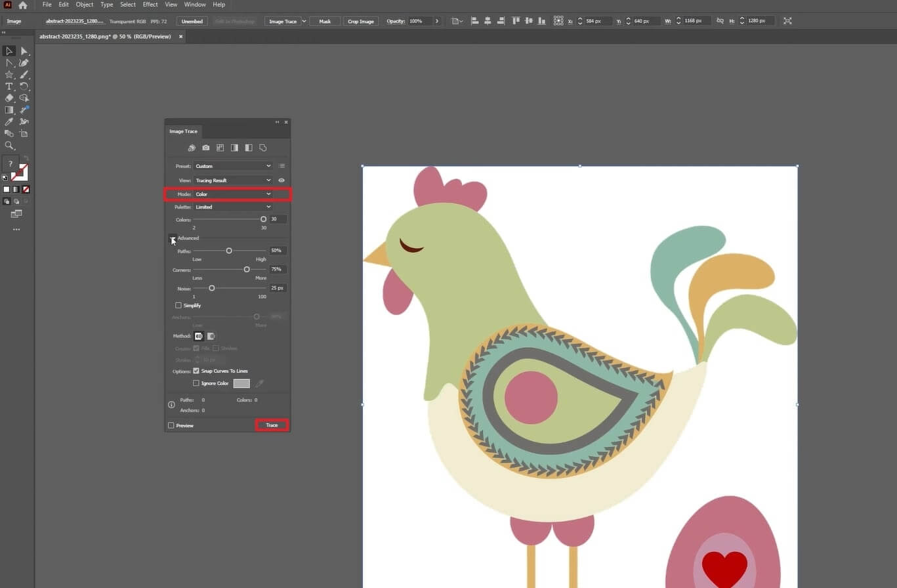The width and height of the screenshot is (897, 588).
Task: Click the Colors slider handle
Action: tap(263, 219)
